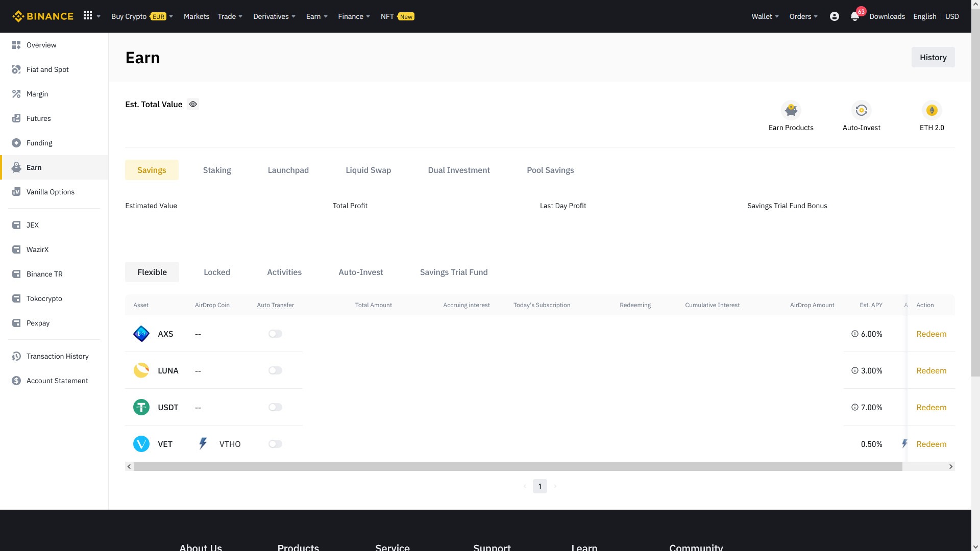Open Fiat and Spot wallet in sidebar

54,69
